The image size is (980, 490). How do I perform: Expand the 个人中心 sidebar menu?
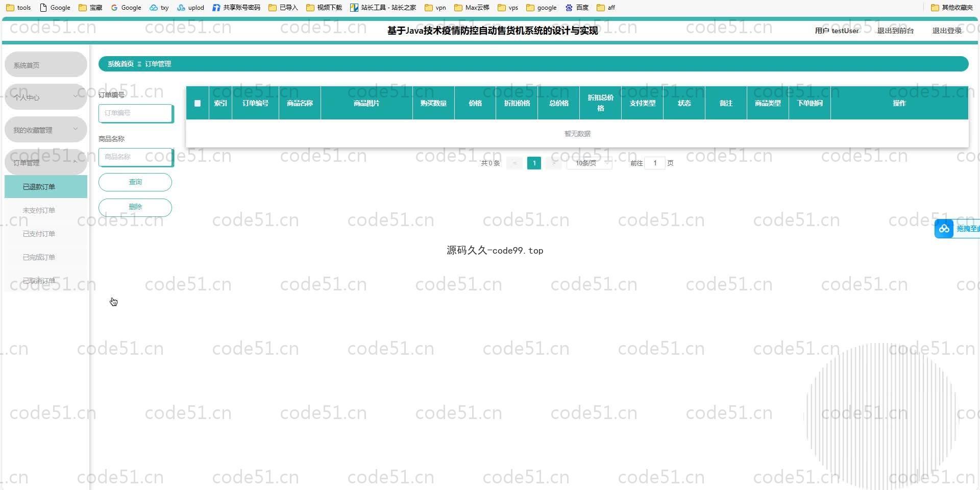click(x=46, y=97)
